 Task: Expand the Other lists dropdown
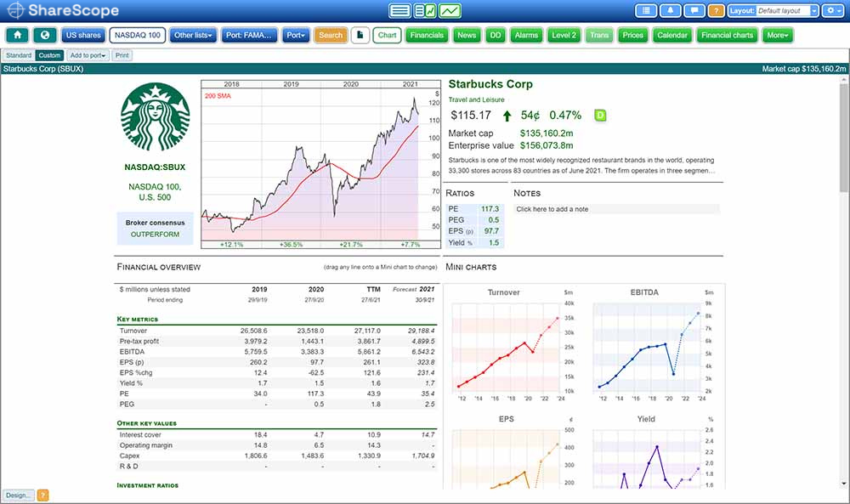pos(193,36)
